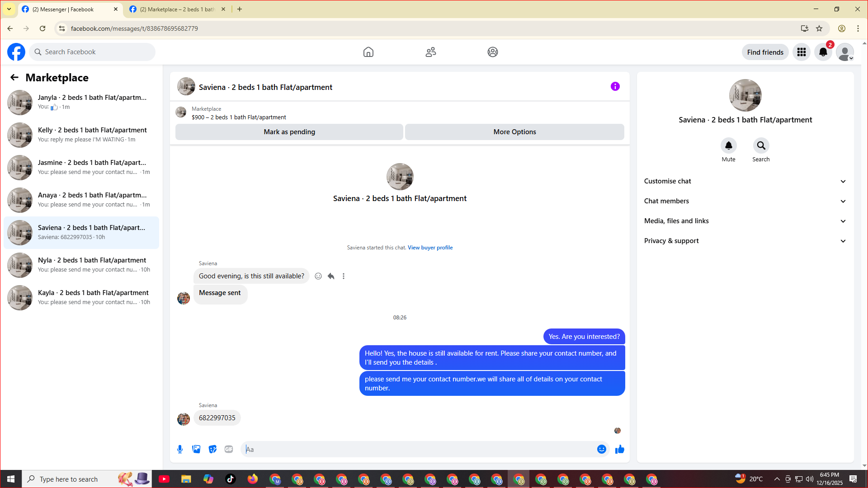Open the Friends icon in top navigation
This screenshot has width=868, height=488.
click(431, 52)
